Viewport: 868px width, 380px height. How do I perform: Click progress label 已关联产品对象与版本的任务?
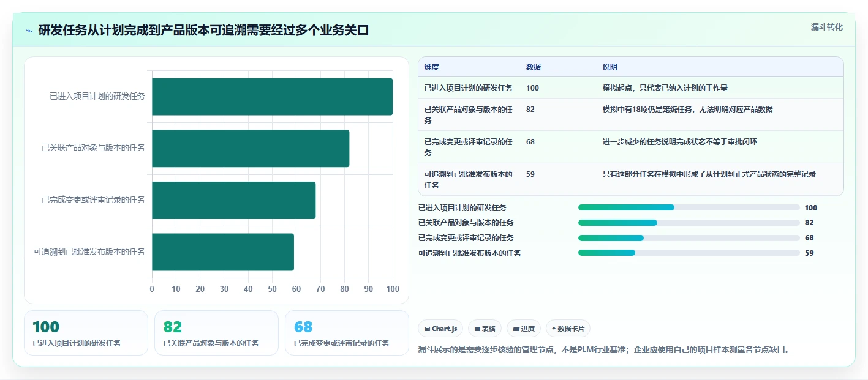466,223
